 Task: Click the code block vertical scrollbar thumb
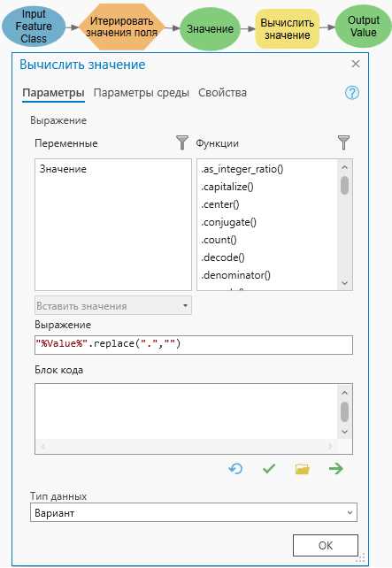pos(344,411)
